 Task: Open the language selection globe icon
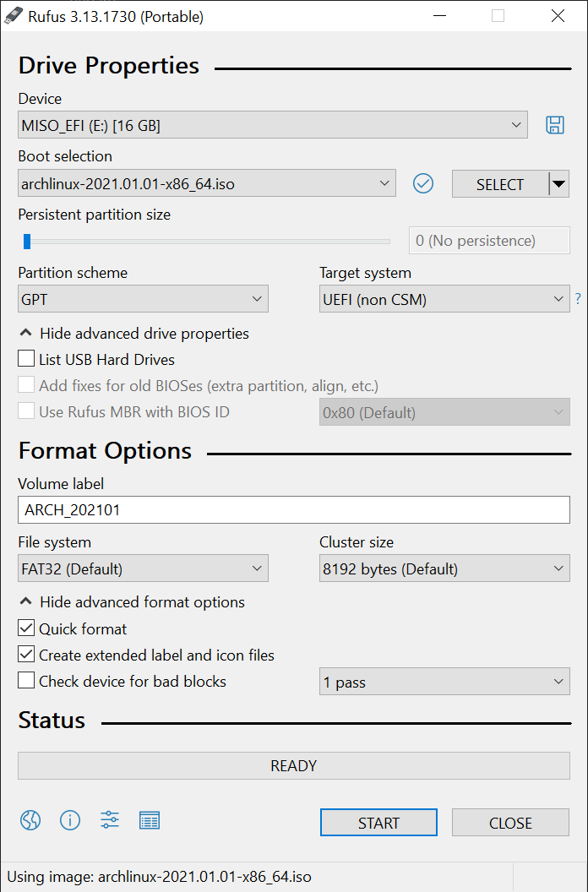point(30,820)
